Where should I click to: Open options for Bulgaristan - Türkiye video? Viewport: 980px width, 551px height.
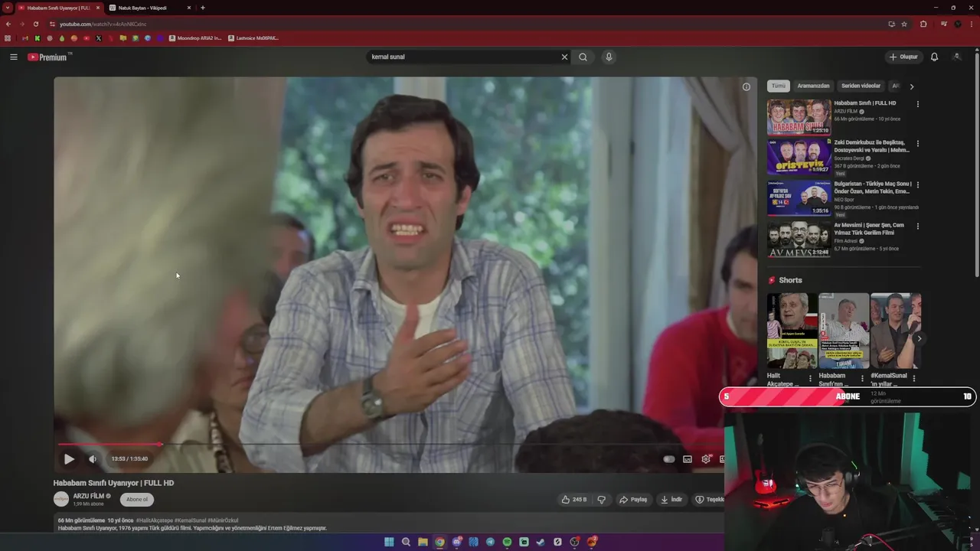coord(918,185)
